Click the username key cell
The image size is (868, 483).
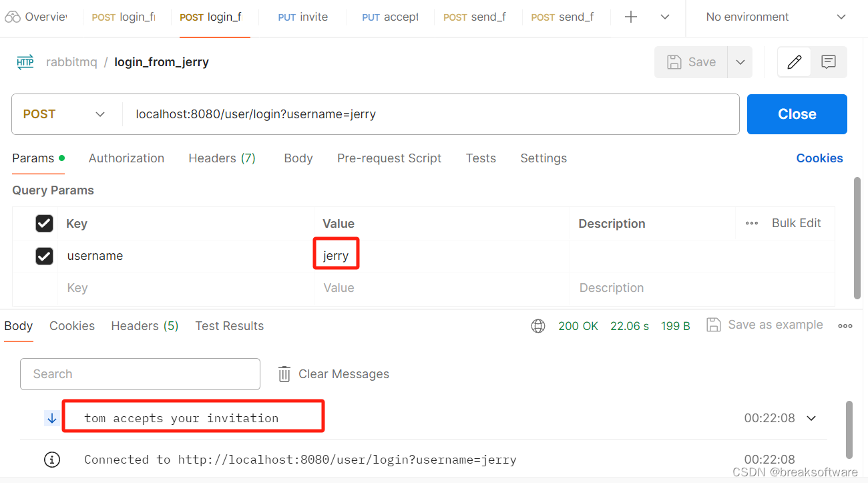pyautogui.click(x=186, y=256)
